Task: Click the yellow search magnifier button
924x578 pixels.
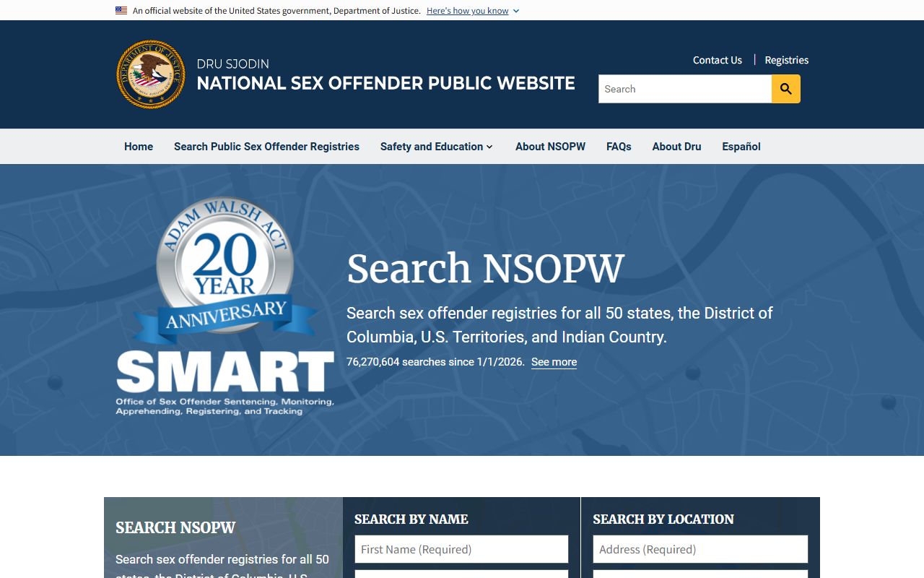Action: (786, 89)
